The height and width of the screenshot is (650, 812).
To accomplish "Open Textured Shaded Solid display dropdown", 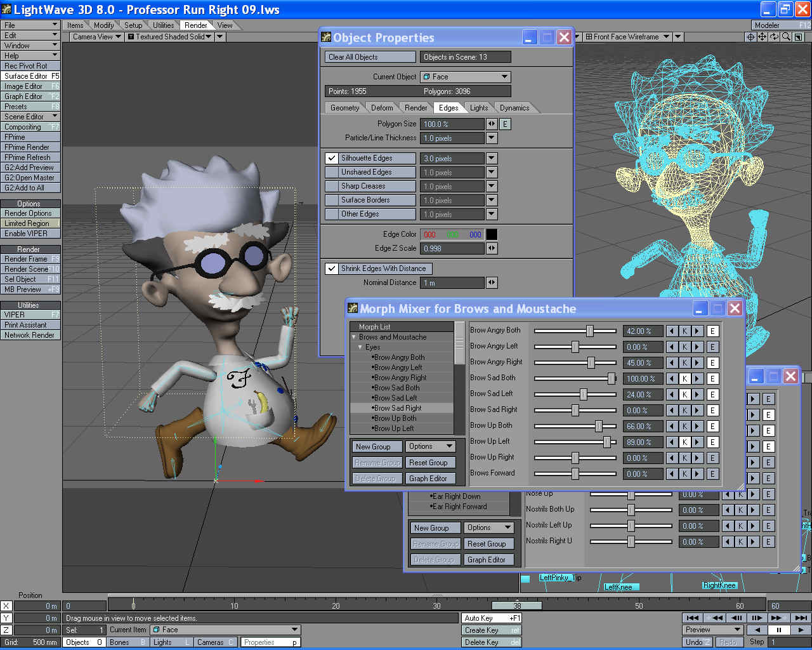I will pyautogui.click(x=169, y=37).
